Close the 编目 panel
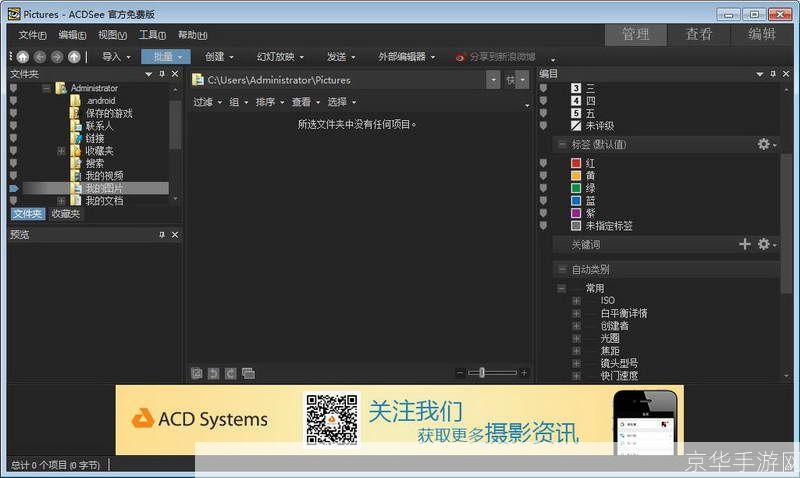This screenshot has width=800, height=478. [786, 74]
